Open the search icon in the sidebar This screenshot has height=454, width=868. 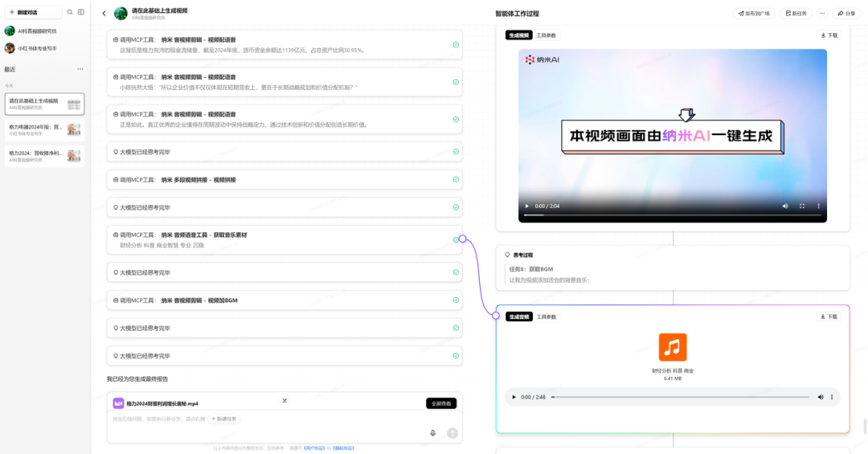(x=70, y=12)
